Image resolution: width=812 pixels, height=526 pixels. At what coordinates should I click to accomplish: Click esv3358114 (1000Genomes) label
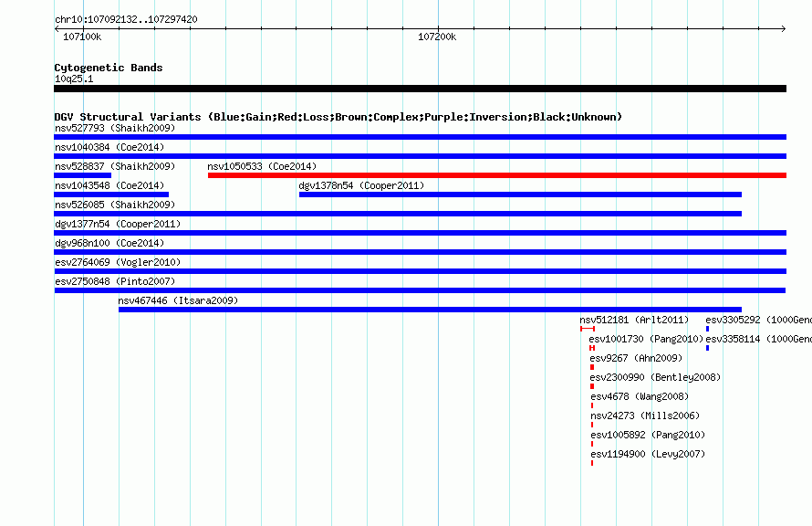pos(759,339)
